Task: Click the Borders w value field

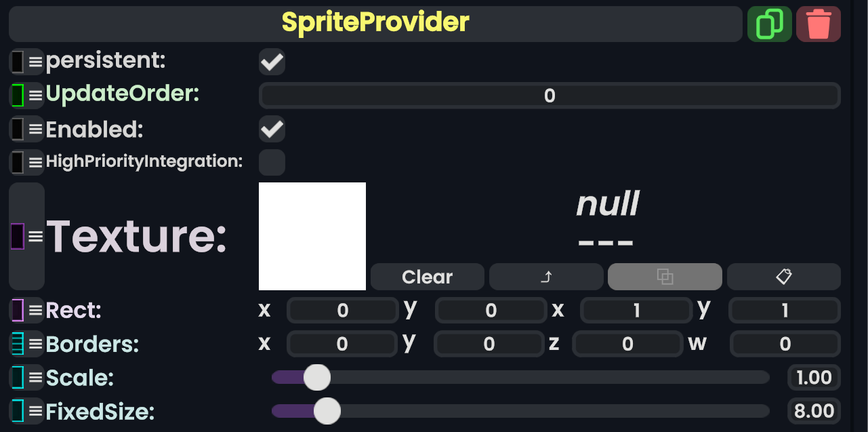Action: (785, 344)
